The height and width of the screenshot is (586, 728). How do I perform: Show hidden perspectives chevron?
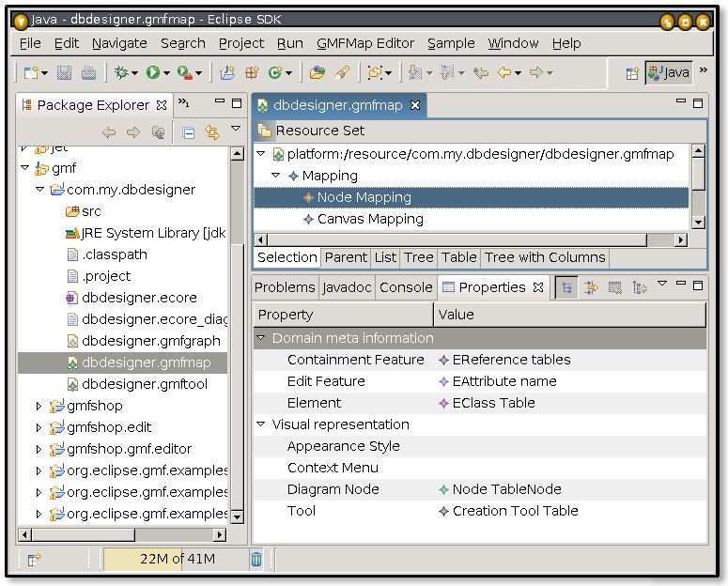[x=704, y=70]
